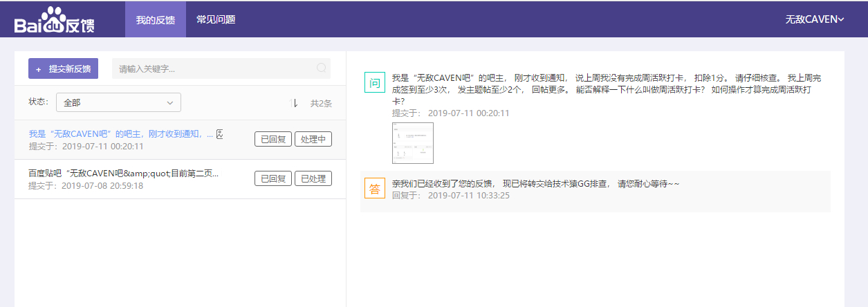Viewport: 868px width, 307px height.
Task: Focus the keyword search input field
Action: (x=221, y=68)
